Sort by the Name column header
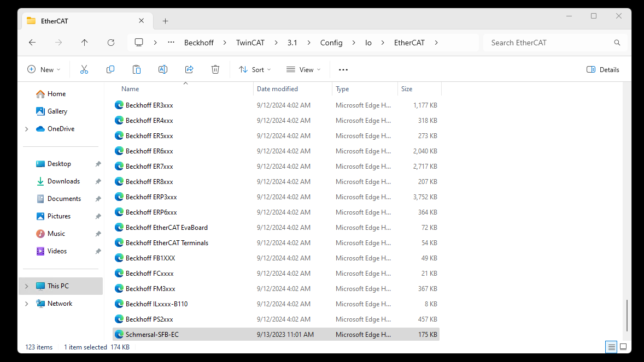644x362 pixels. pyautogui.click(x=130, y=89)
